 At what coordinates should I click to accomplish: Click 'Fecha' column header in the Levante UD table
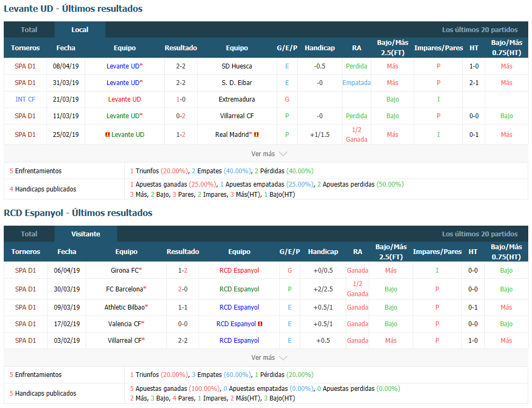click(66, 48)
